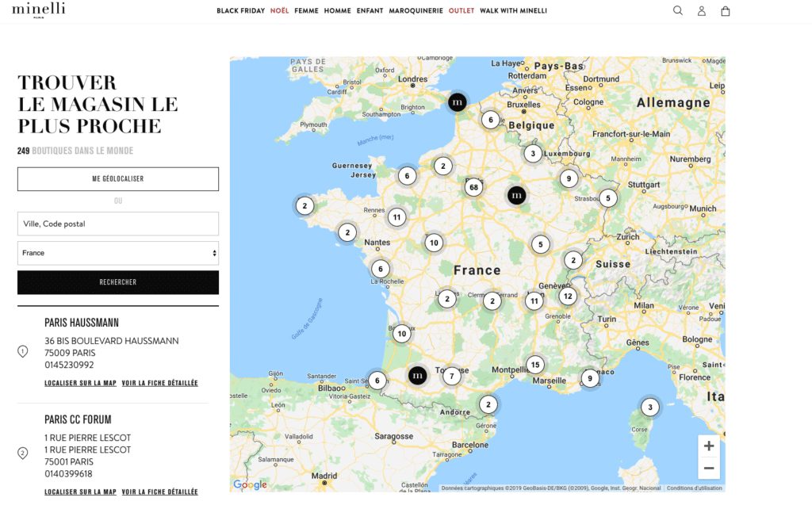Screen dimensions: 812x509
Task: Click the phone number 0140399618
Action: pos(68,474)
